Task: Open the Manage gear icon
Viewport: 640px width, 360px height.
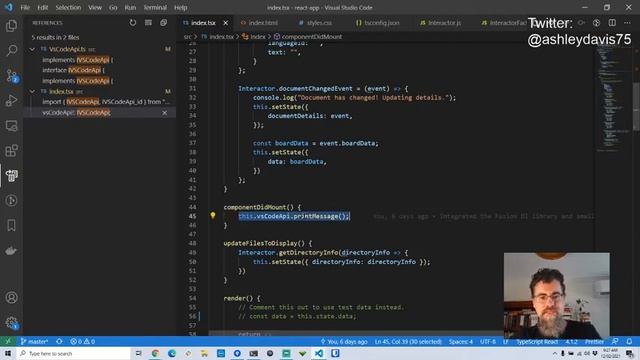Action: [x=11, y=323]
